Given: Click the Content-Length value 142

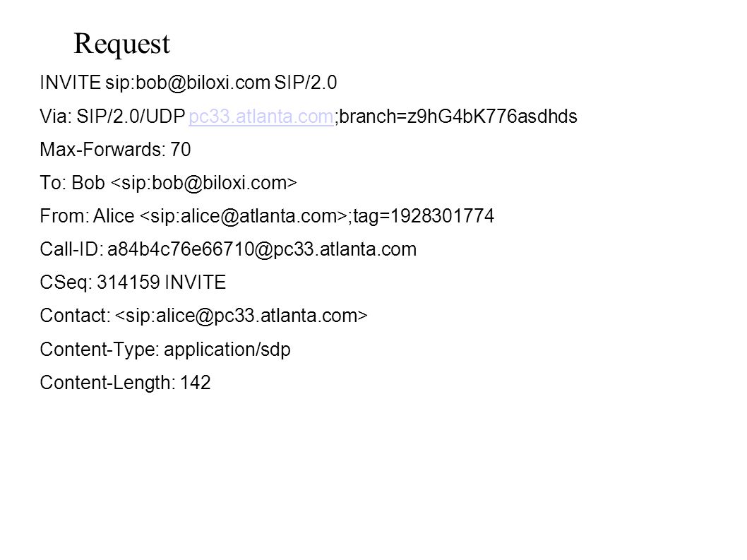Looking at the screenshot, I should pos(196,383).
